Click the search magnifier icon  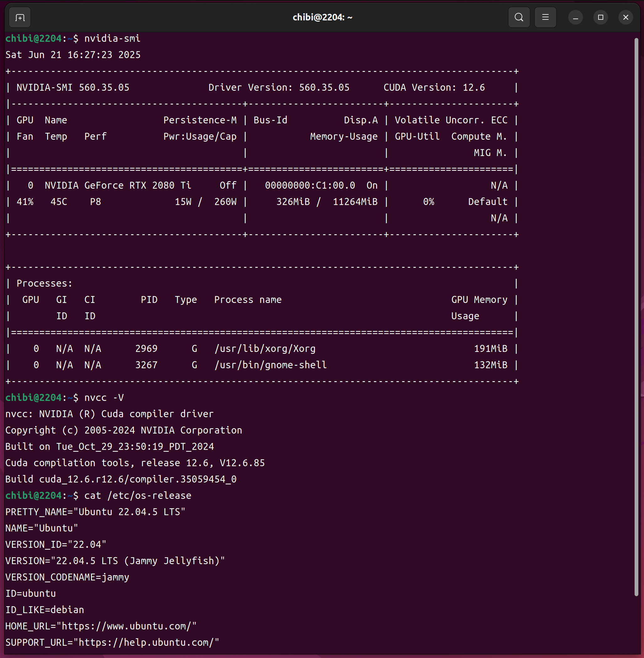[519, 17]
